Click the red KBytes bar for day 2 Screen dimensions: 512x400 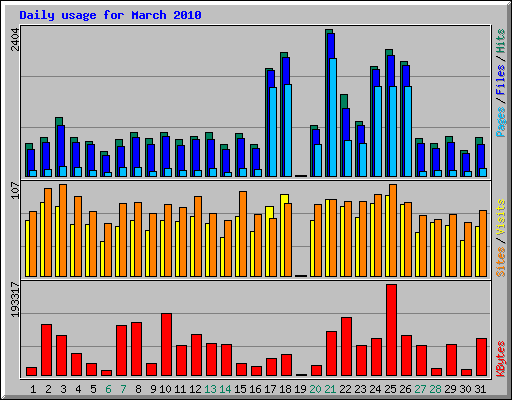pos(46,350)
